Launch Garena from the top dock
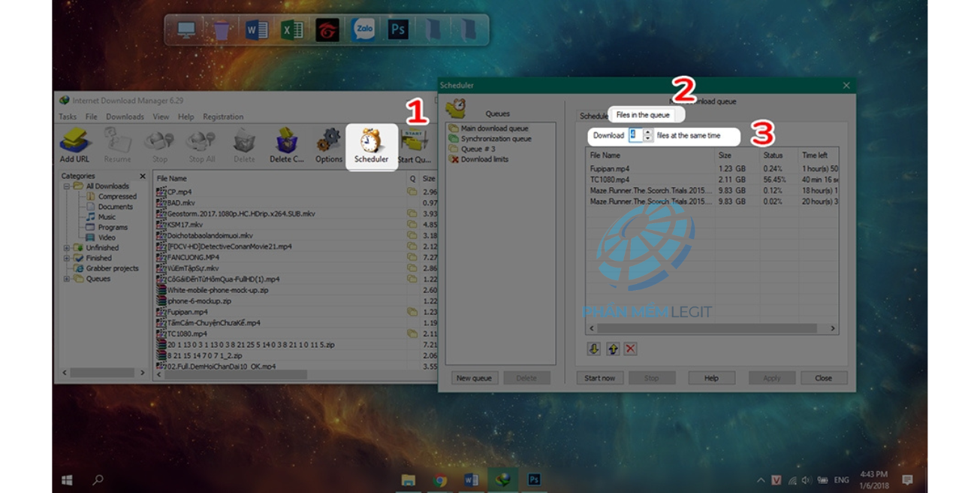Screen dimensions: 980x493 327,30
